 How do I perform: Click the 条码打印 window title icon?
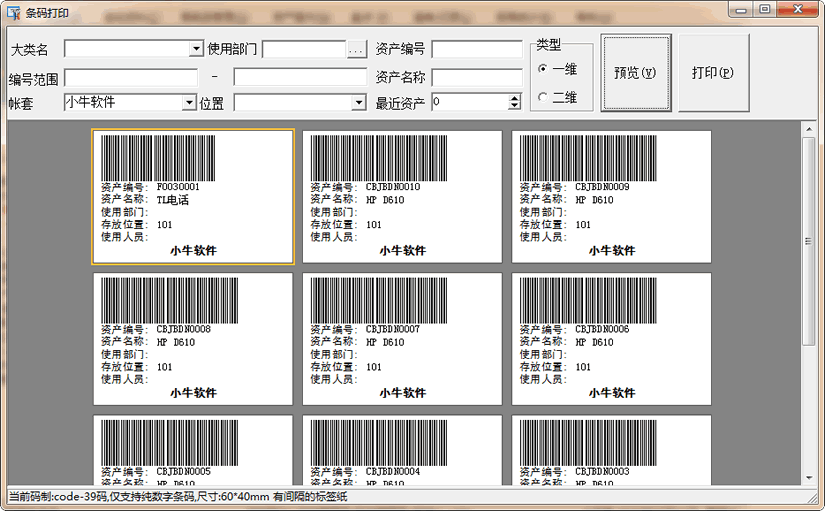tap(14, 13)
